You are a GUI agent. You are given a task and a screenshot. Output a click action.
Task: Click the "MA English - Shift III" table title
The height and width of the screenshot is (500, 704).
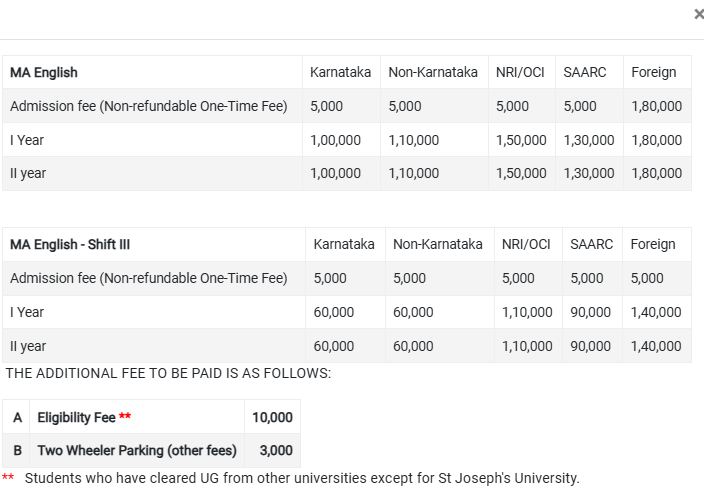tap(70, 245)
